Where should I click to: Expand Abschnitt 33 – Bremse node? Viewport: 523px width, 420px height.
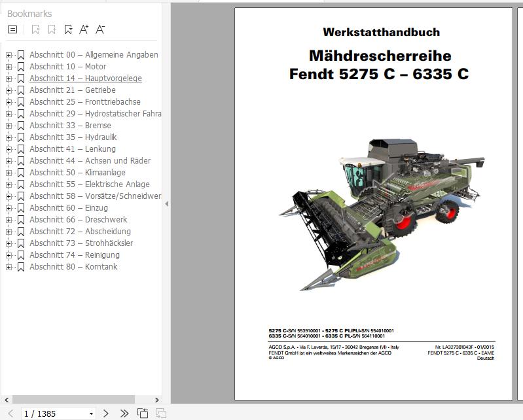click(9, 126)
